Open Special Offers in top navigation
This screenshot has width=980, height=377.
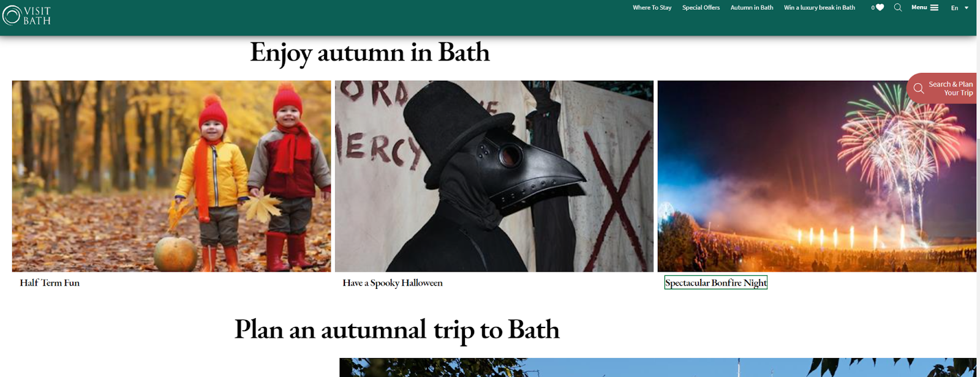click(x=701, y=7)
